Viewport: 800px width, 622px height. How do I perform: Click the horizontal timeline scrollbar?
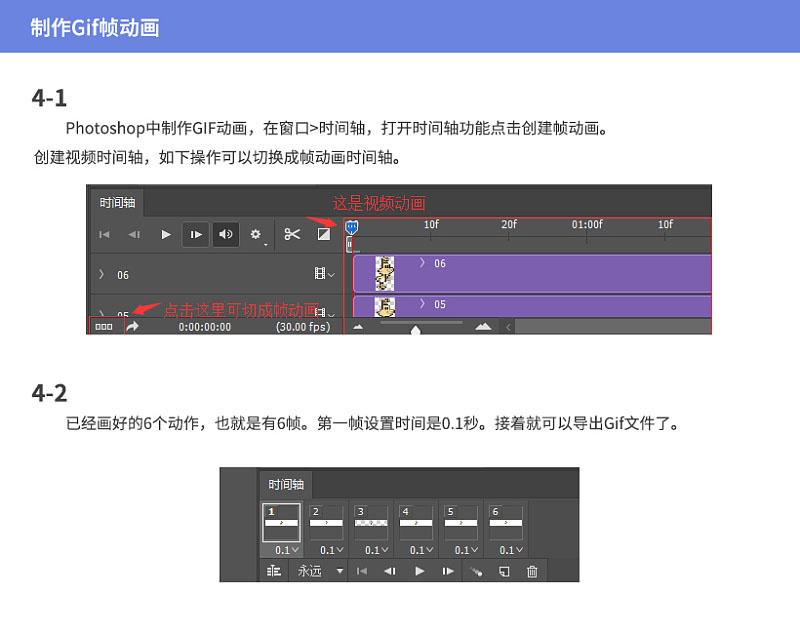click(612, 327)
